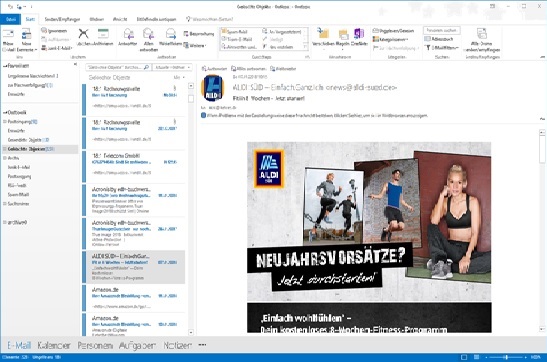Run the Antworten und löschen quick step
Screen dimensions: 547x362
240,47
